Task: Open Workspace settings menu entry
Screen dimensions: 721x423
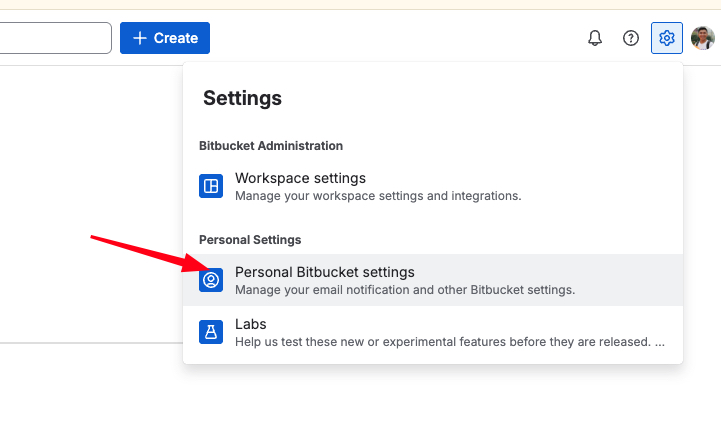Action: point(433,186)
